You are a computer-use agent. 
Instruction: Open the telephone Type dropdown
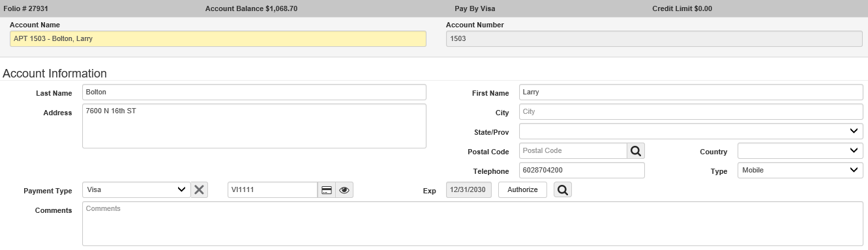[800, 171]
